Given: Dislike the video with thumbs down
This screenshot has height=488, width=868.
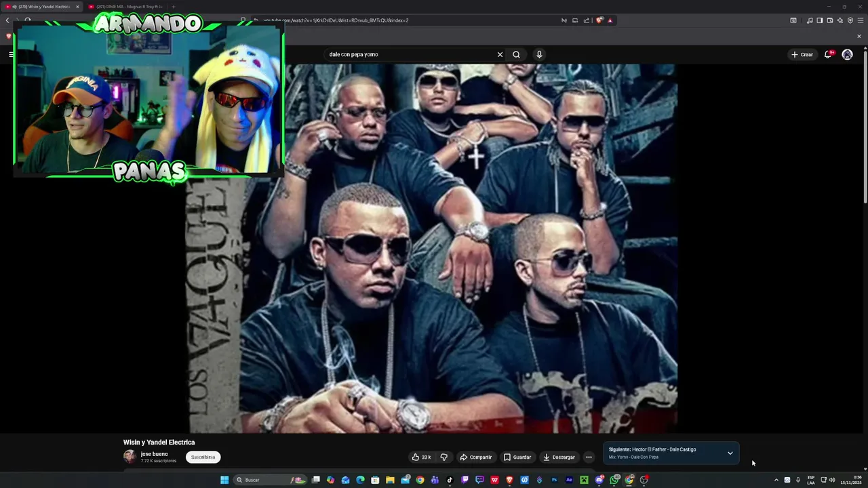Looking at the screenshot, I should (443, 457).
